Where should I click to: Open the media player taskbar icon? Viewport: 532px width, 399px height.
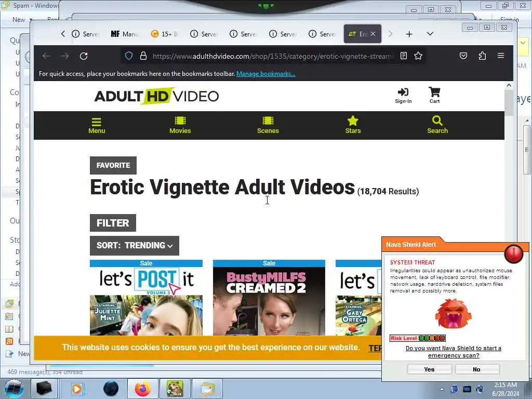[x=77, y=389]
